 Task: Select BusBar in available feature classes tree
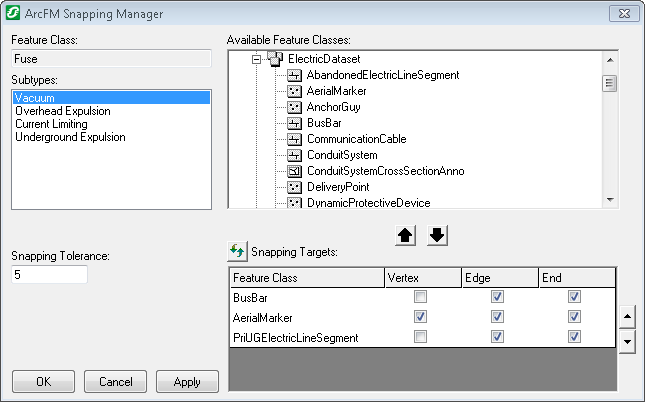[324, 123]
